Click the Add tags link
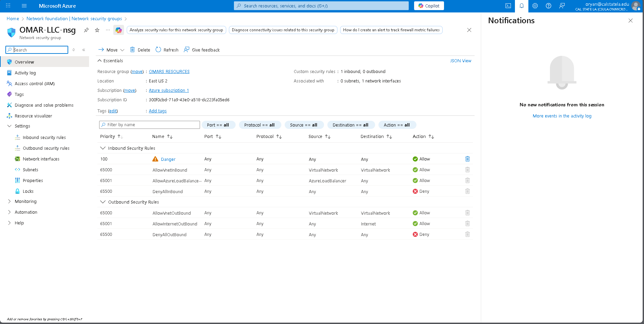The image size is (644, 324). tap(158, 111)
